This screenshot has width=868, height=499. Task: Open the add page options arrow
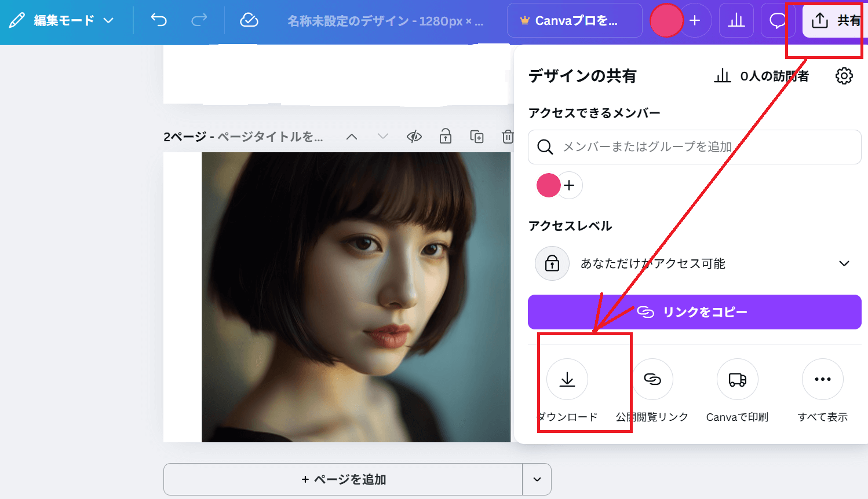tap(537, 479)
